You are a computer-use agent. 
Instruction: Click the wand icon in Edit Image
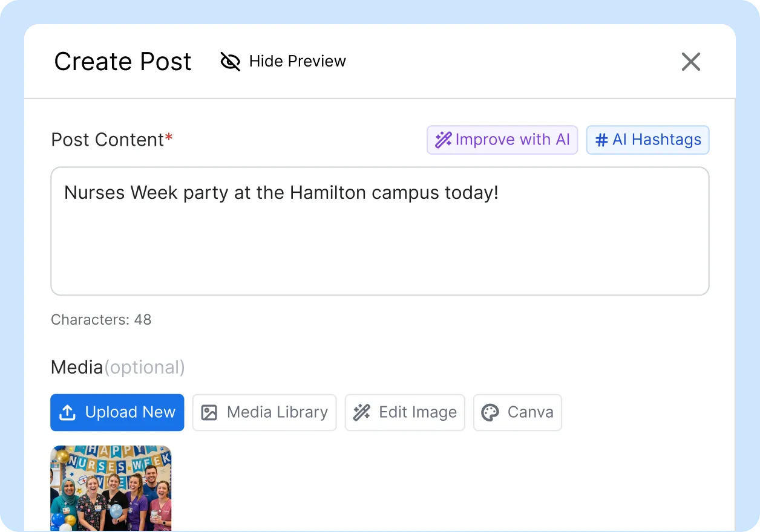(x=362, y=413)
